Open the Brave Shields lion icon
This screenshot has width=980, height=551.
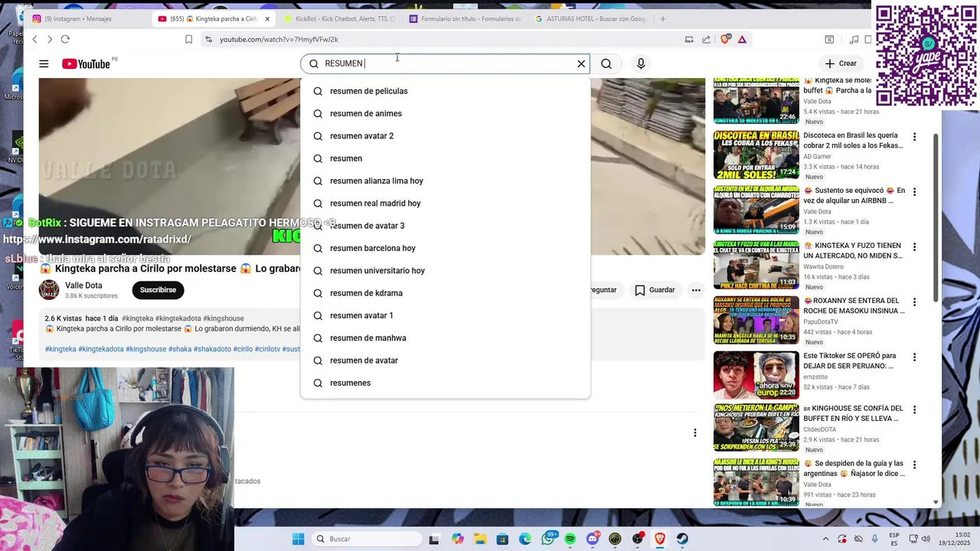725,39
